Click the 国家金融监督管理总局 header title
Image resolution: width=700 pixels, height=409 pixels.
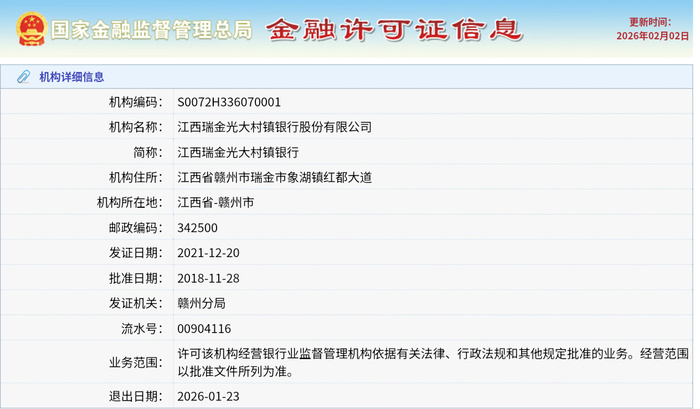point(151,30)
